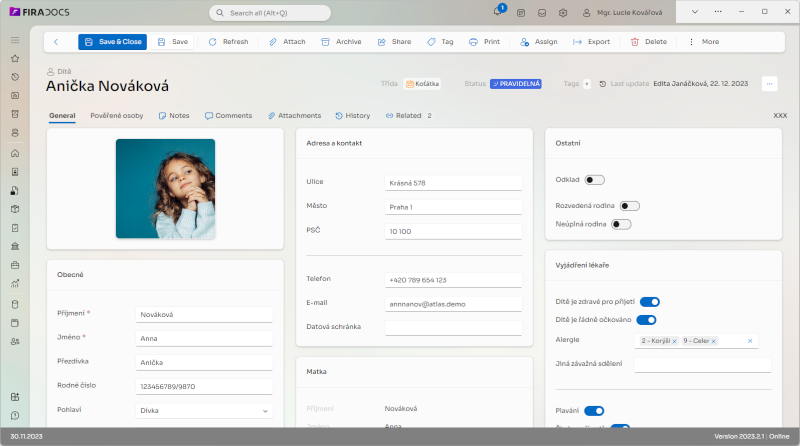800x446 pixels.
Task: Archive this record
Action: pyautogui.click(x=341, y=42)
